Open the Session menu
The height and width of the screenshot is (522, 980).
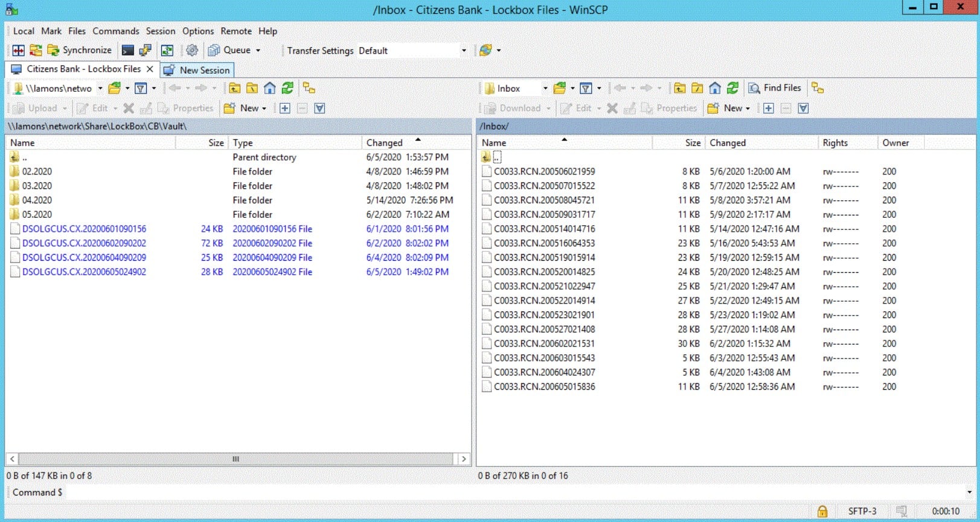point(161,31)
